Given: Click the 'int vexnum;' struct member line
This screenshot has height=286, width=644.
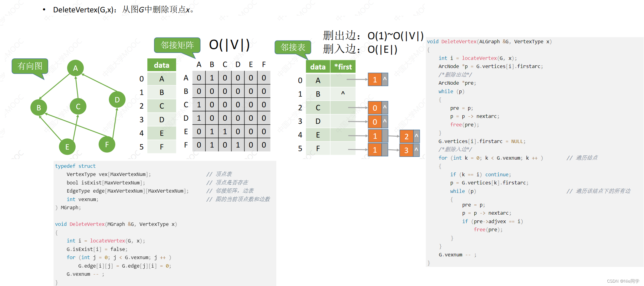Looking at the screenshot, I should (x=83, y=199).
